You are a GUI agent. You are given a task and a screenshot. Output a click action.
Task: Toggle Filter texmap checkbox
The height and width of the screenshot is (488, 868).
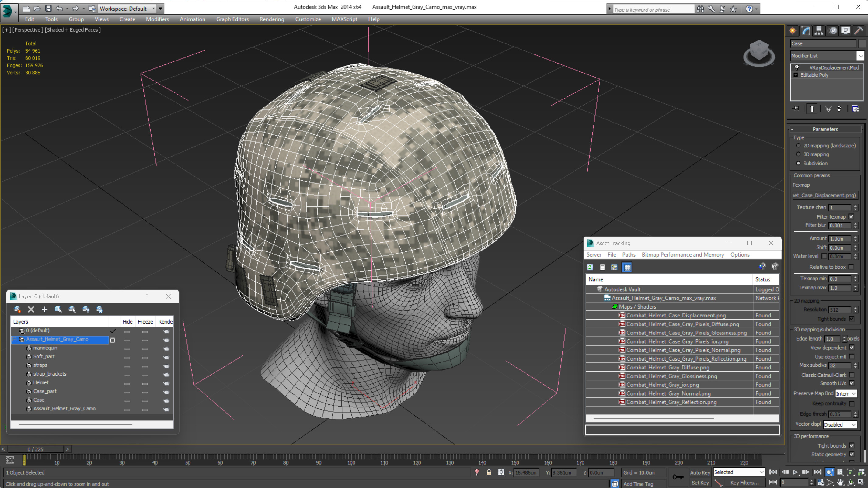click(852, 216)
